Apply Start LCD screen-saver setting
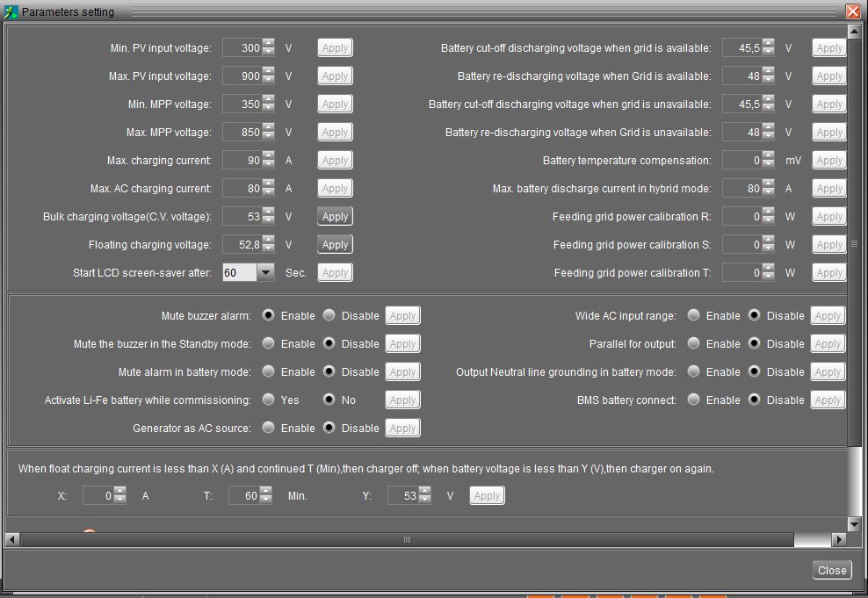Viewport: 868px width, 598px height. tap(335, 273)
